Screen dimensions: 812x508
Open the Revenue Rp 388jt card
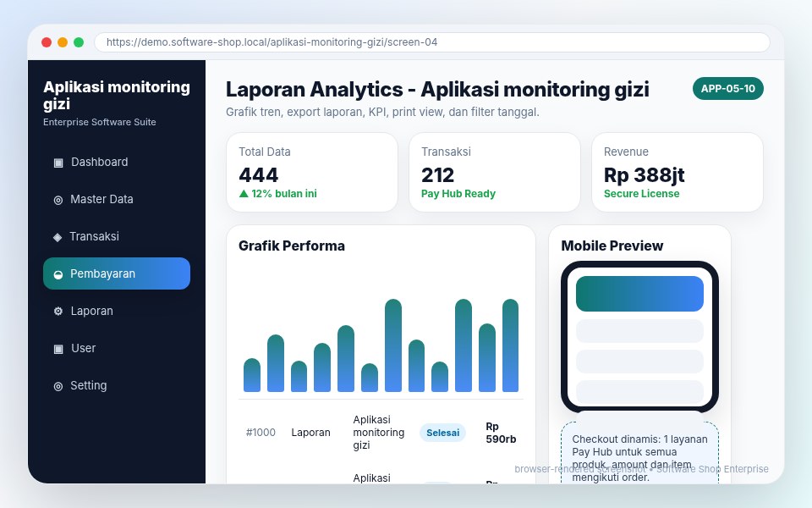pos(678,172)
